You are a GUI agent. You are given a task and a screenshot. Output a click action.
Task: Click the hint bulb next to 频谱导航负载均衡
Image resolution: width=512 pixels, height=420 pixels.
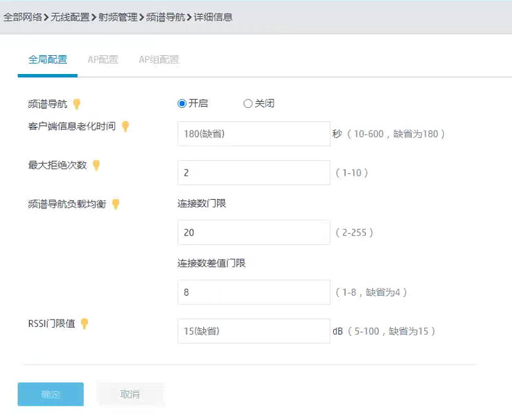(x=115, y=204)
